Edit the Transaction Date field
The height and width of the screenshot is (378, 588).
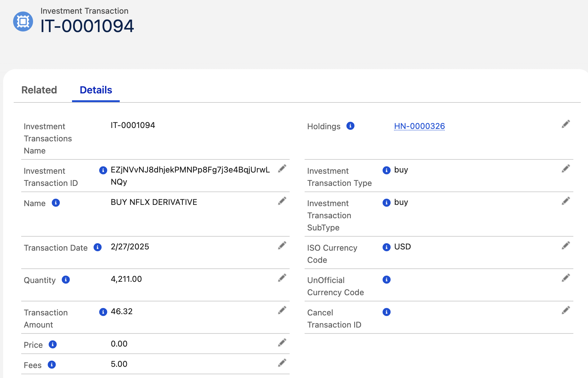(282, 245)
